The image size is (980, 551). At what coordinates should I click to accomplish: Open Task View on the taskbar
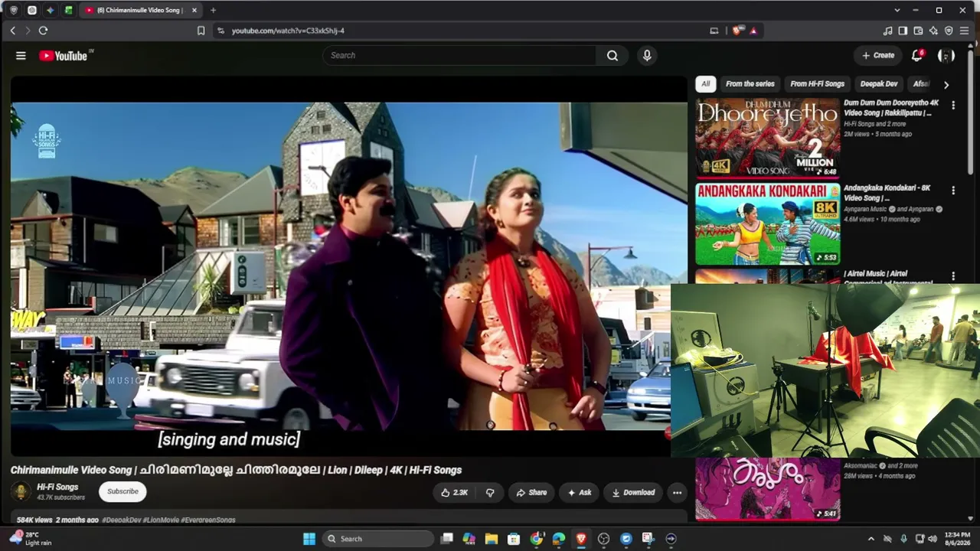(447, 539)
